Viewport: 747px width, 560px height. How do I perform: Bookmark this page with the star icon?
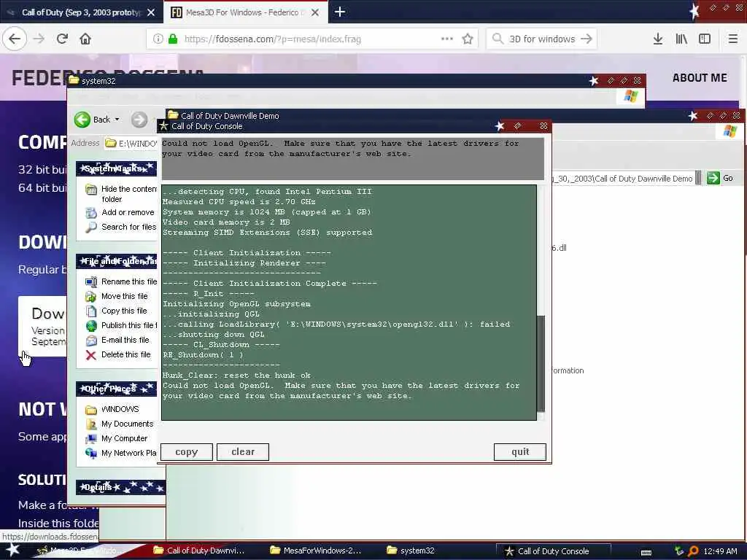[468, 39]
